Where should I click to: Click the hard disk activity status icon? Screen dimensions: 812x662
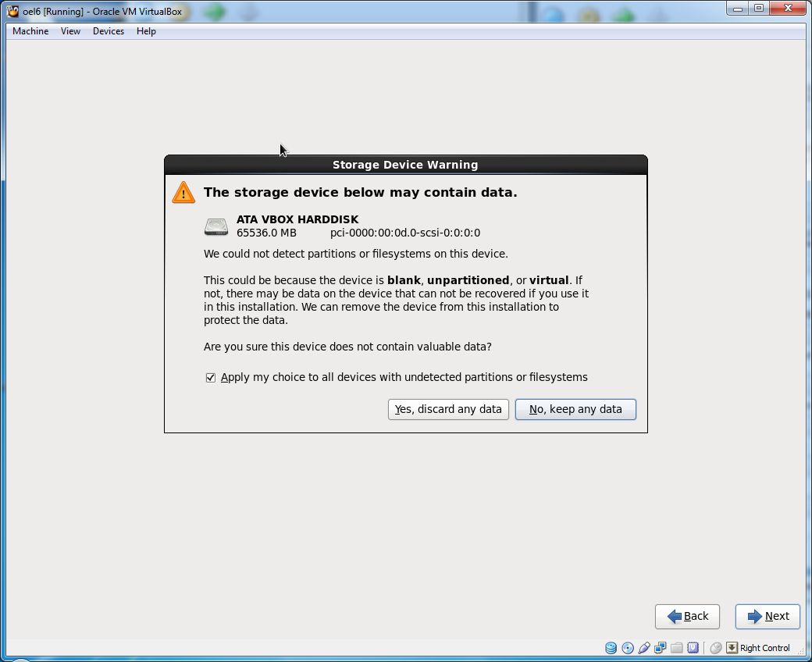[611, 647]
